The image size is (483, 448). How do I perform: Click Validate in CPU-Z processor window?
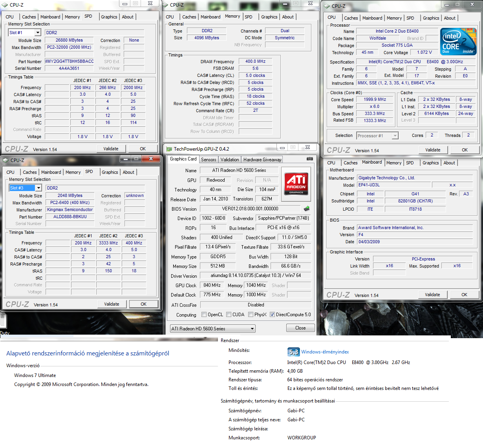coord(433,150)
